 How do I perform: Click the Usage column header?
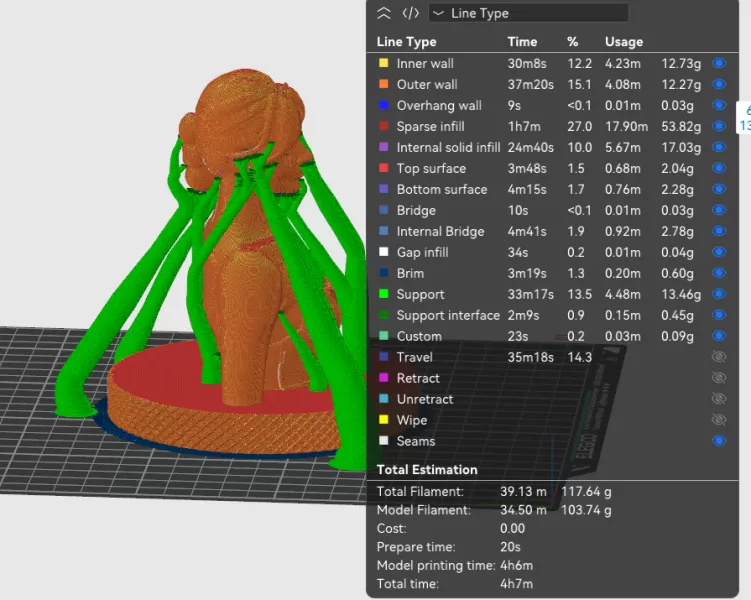[x=624, y=42]
